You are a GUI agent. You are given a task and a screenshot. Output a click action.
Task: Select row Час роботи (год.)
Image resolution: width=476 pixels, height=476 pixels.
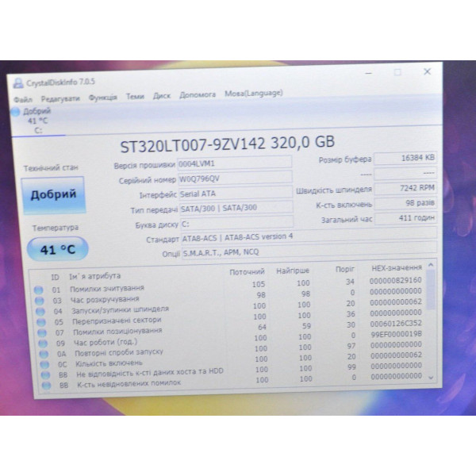coord(231,340)
